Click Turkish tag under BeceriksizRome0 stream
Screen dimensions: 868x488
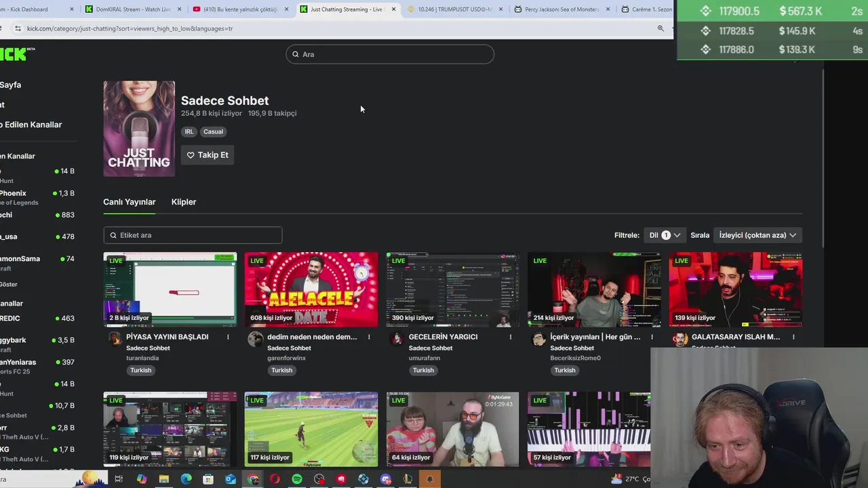565,370
